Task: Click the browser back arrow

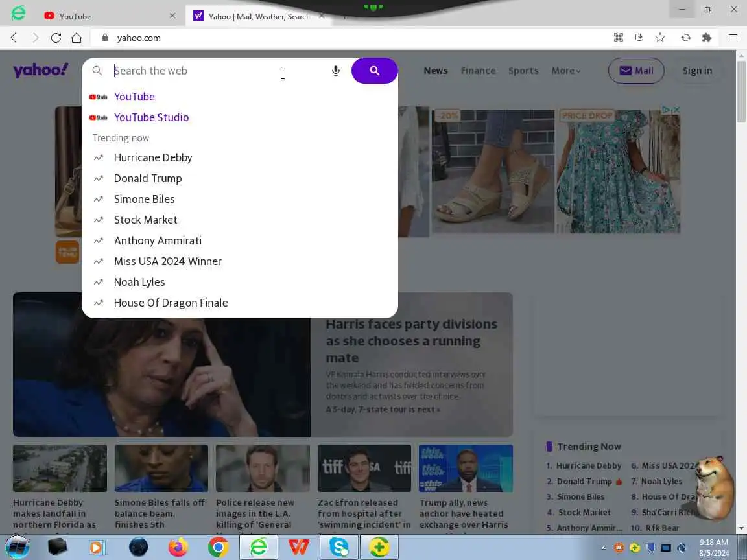Action: [14, 38]
